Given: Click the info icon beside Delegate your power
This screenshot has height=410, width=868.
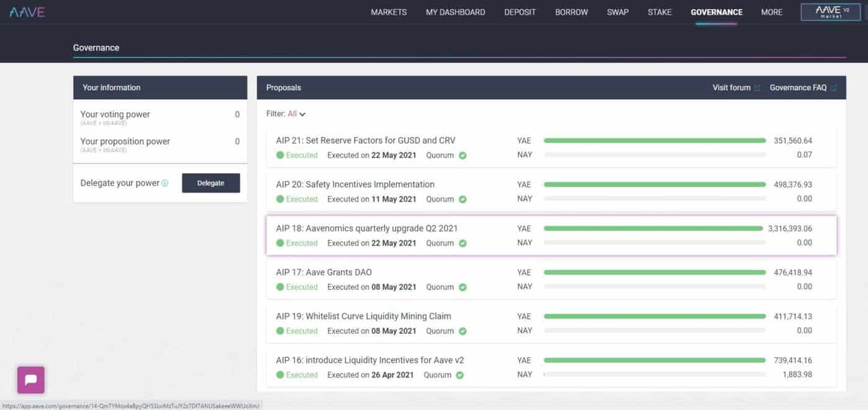Looking at the screenshot, I should (165, 183).
